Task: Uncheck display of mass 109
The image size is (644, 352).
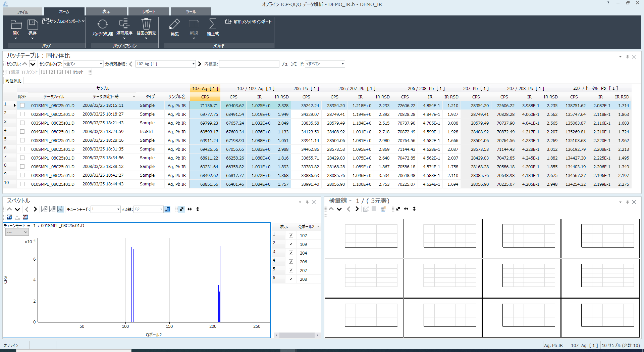Action: pos(291,244)
